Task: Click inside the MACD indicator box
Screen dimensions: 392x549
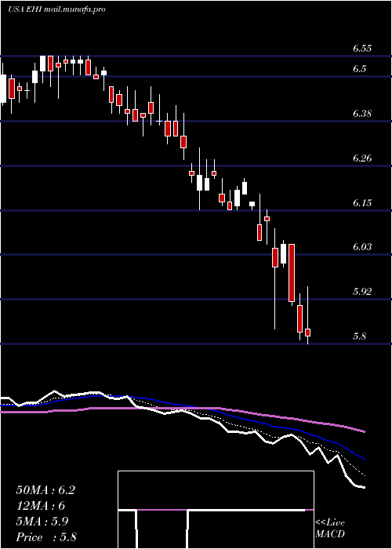Action: [216, 510]
